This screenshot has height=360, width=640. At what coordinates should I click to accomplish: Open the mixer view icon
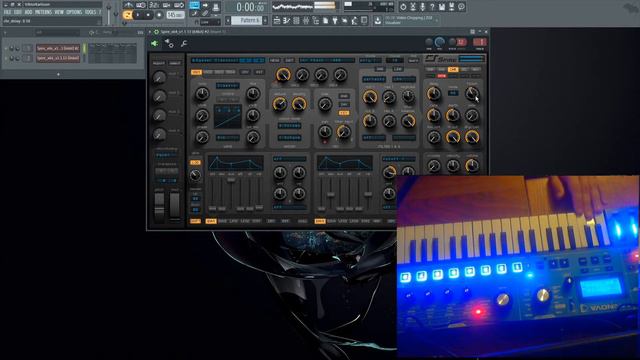pyautogui.click(x=306, y=20)
